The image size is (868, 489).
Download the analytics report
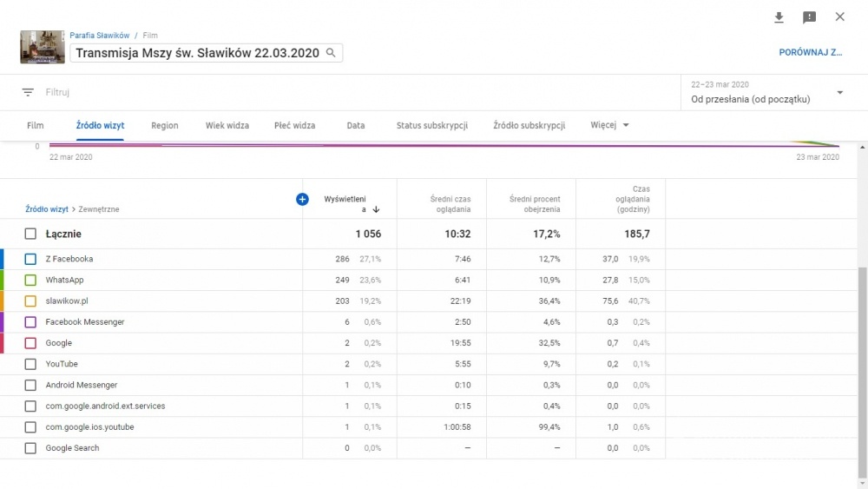[x=779, y=17]
